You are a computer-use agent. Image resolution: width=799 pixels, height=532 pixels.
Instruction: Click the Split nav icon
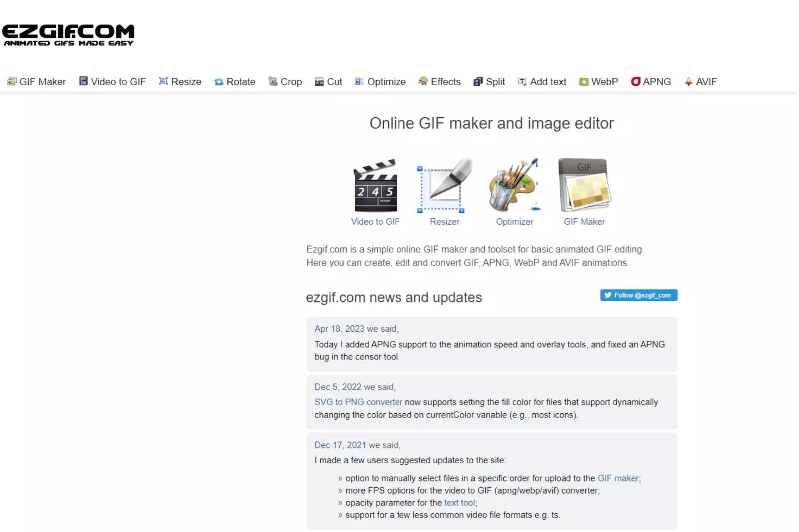point(478,81)
